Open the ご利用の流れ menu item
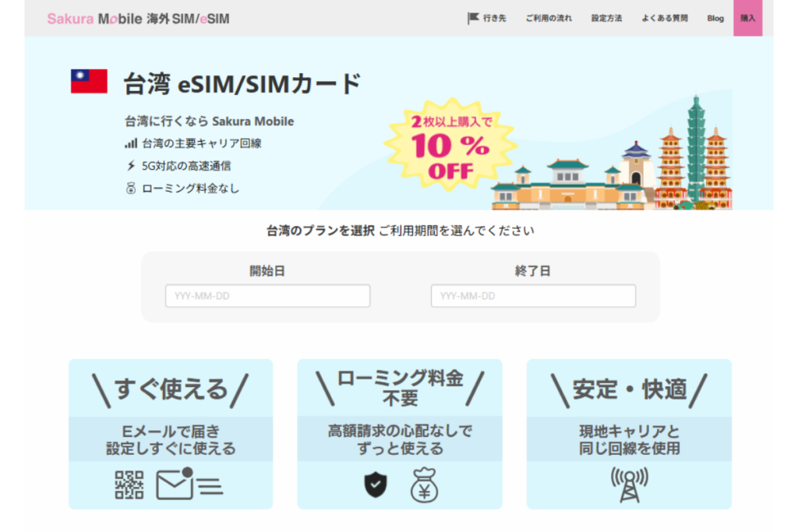 tap(549, 19)
